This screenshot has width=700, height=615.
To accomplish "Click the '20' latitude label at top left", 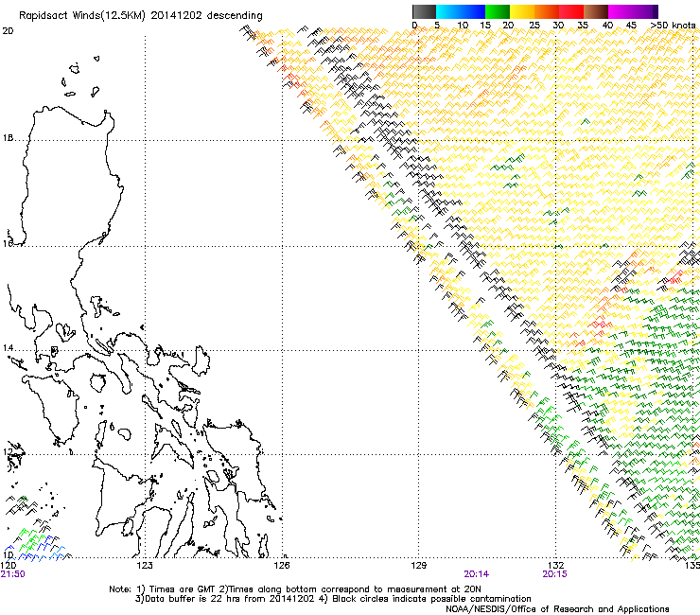I will [8, 31].
